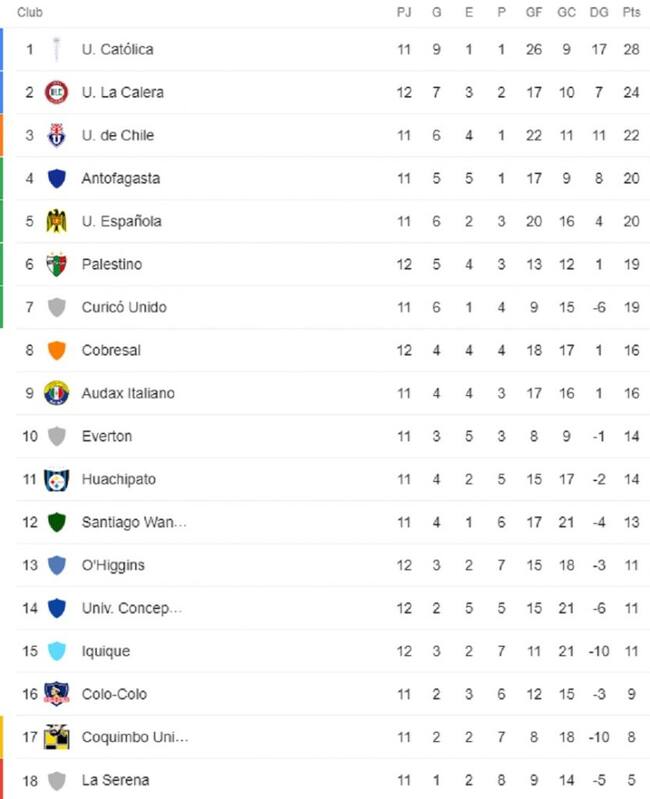Image resolution: width=650 pixels, height=799 pixels.
Task: Select the La Serena team name
Action: [115, 780]
